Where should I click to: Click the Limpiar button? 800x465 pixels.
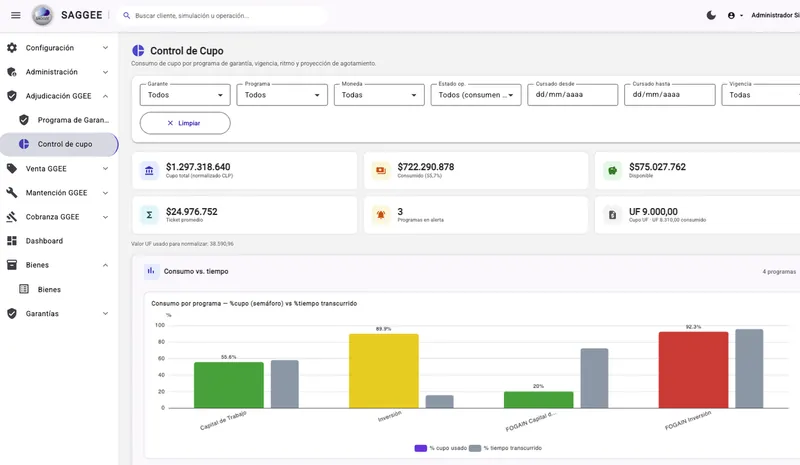(x=185, y=123)
